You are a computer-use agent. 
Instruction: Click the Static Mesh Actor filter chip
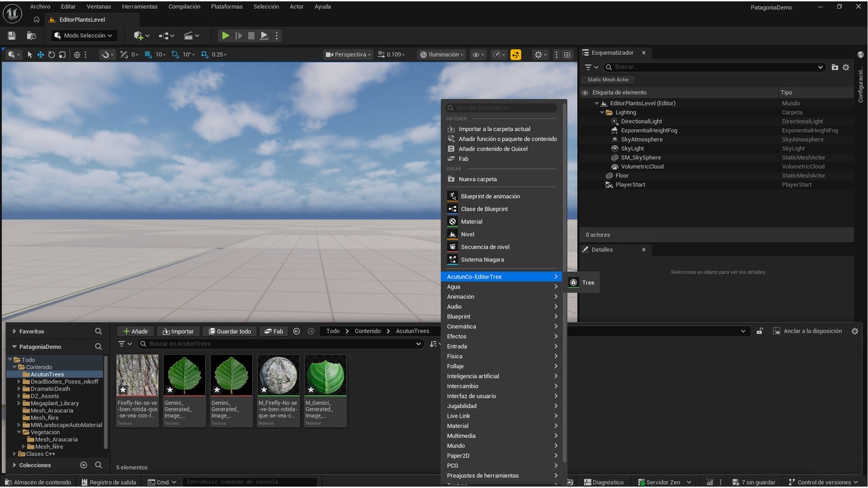tap(608, 79)
